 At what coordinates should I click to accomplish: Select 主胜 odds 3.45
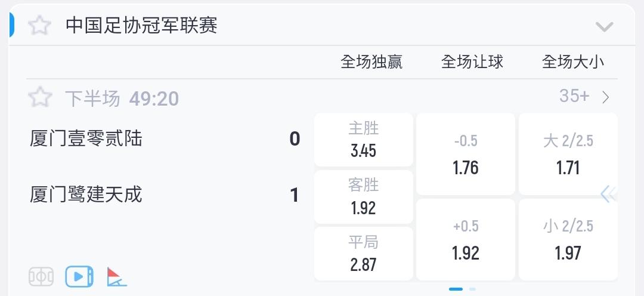pyautogui.click(x=363, y=140)
